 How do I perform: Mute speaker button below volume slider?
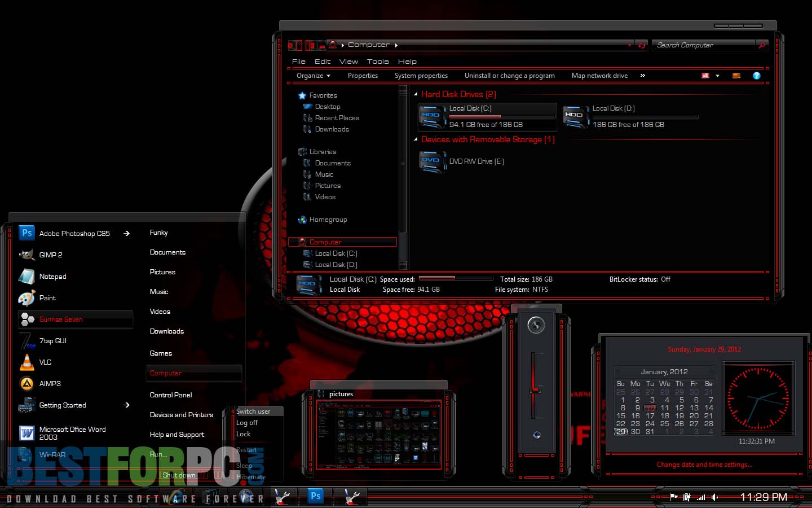tap(537, 435)
